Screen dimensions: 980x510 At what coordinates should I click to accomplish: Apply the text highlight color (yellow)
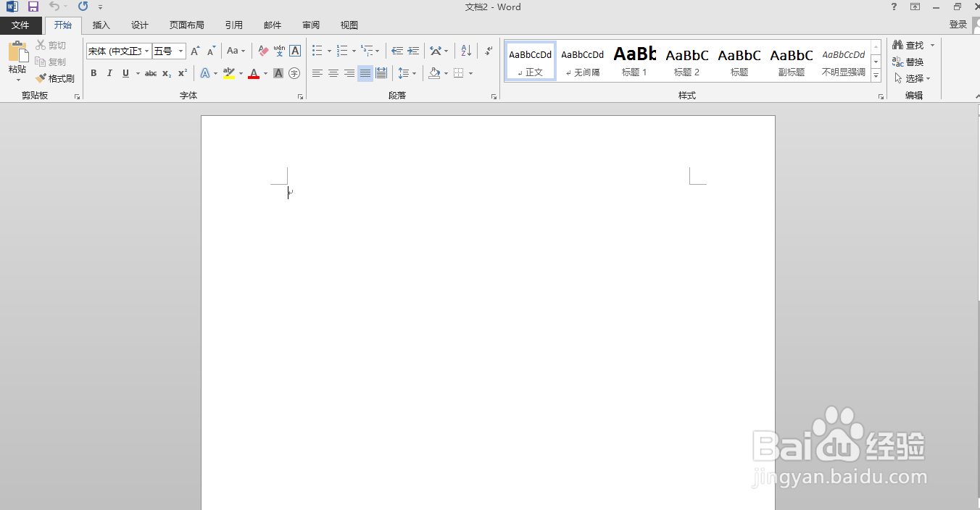coord(229,73)
